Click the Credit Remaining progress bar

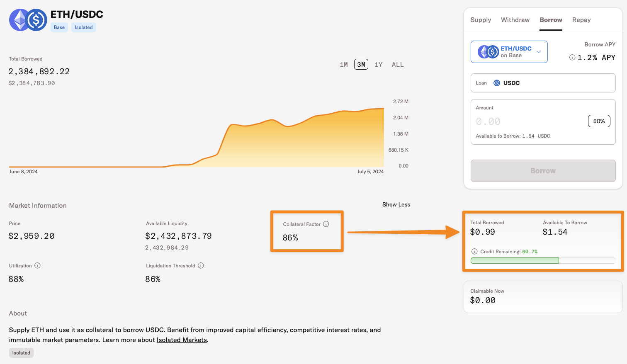543,261
